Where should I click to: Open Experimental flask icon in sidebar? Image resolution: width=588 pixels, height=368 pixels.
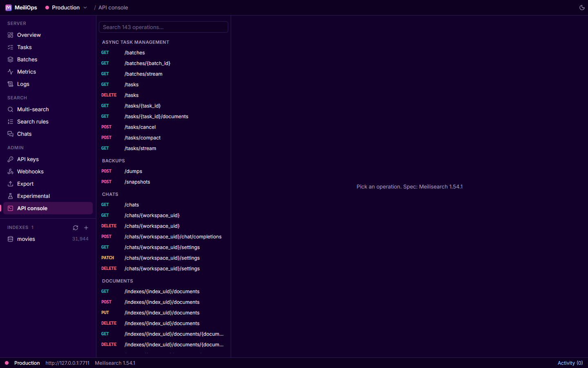(11, 196)
